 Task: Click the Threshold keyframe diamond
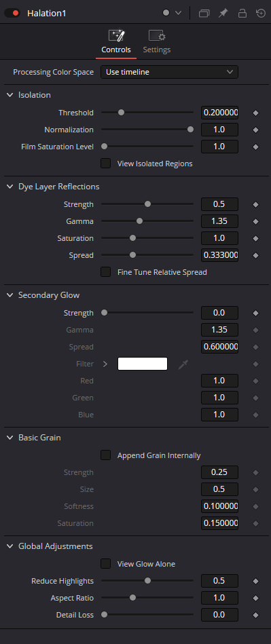click(x=256, y=113)
